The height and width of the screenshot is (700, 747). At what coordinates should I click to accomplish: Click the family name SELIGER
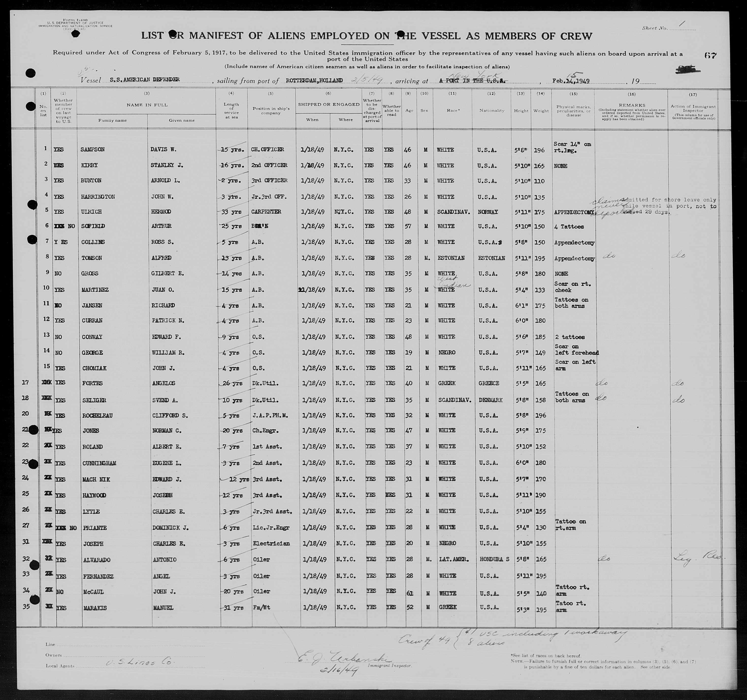[x=94, y=400]
